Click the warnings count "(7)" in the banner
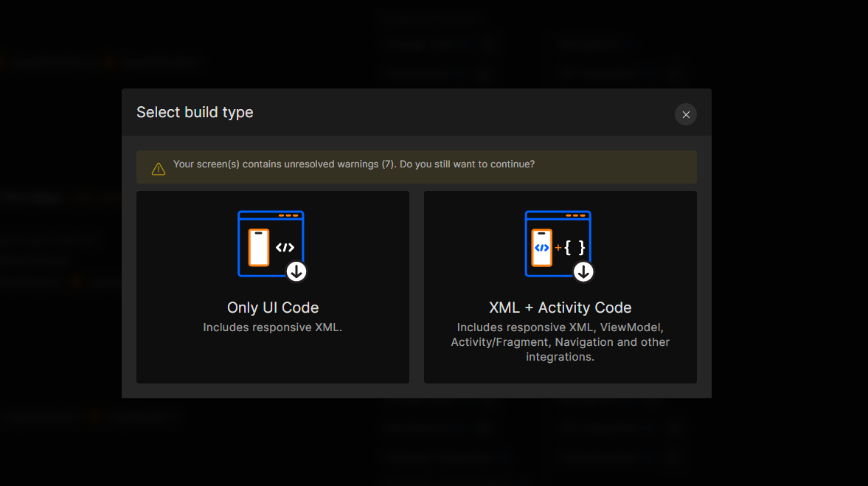868x486 pixels. (x=389, y=164)
